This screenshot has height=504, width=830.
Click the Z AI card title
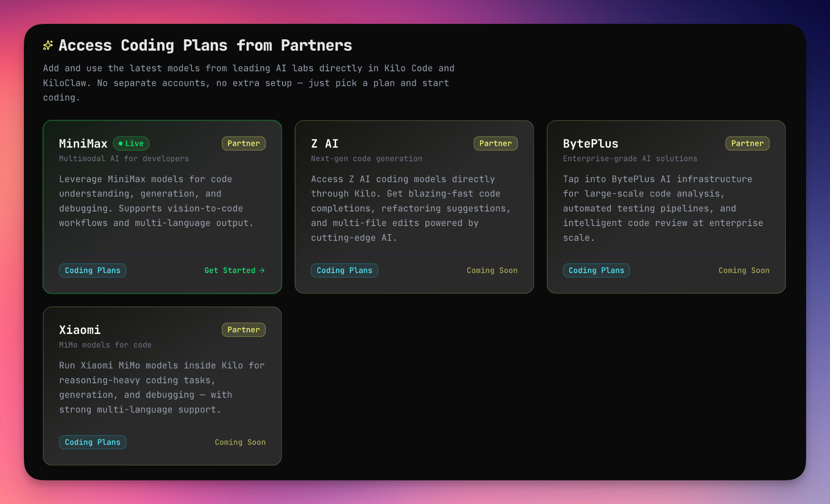pyautogui.click(x=325, y=143)
